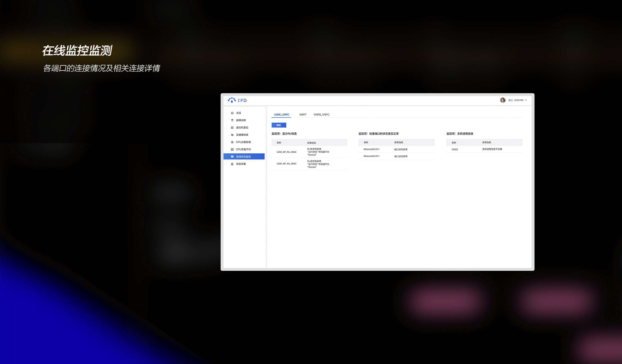Click 异常信息 header in 端口状态 table

tap(399, 142)
